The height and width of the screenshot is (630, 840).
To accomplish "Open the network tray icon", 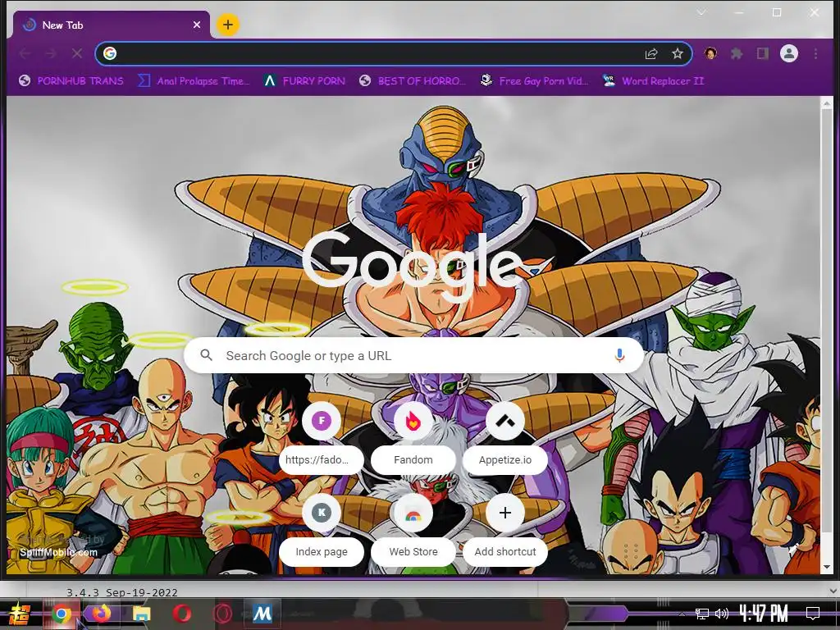I will (x=702, y=614).
